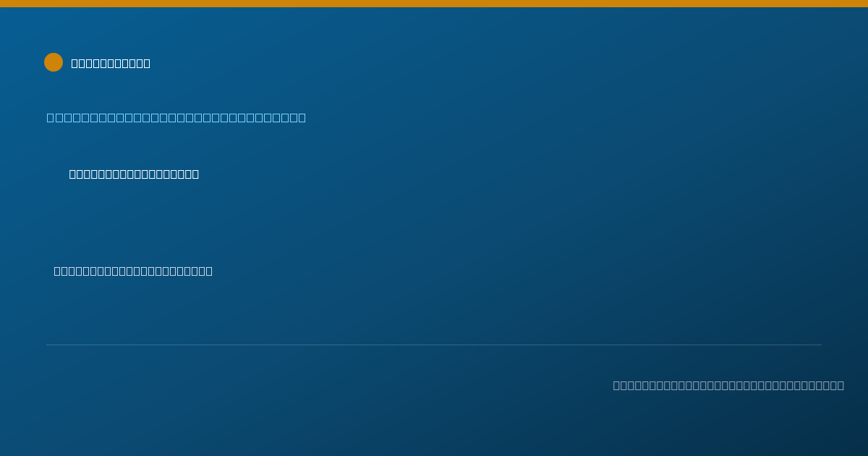Click the thin horizontal divider line
Viewport: 868px width, 456px height.
click(x=434, y=345)
